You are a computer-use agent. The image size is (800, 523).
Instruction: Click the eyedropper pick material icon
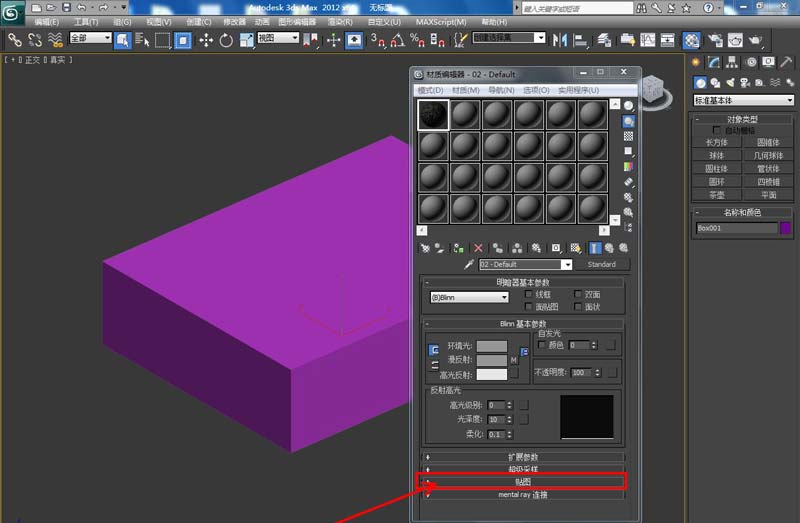(467, 265)
